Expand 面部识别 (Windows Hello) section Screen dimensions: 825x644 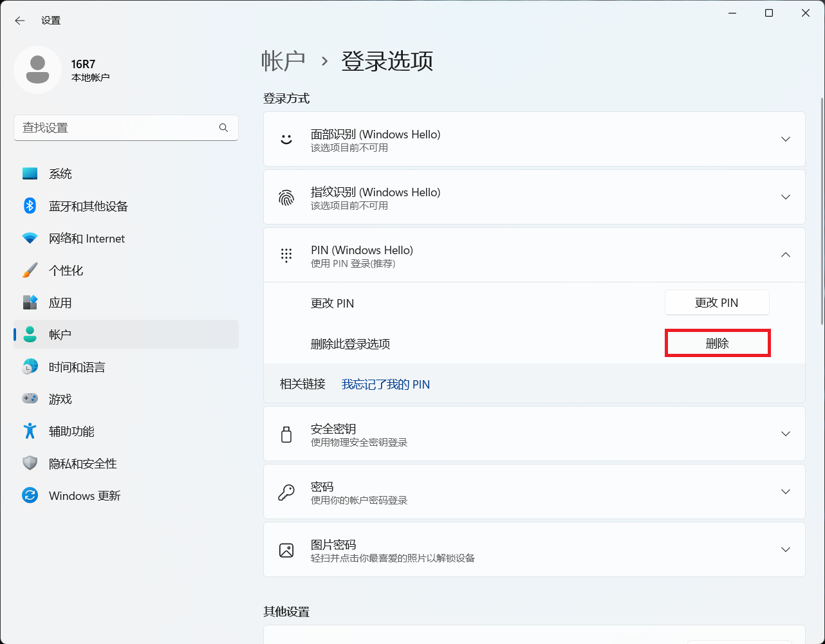pyautogui.click(x=785, y=139)
